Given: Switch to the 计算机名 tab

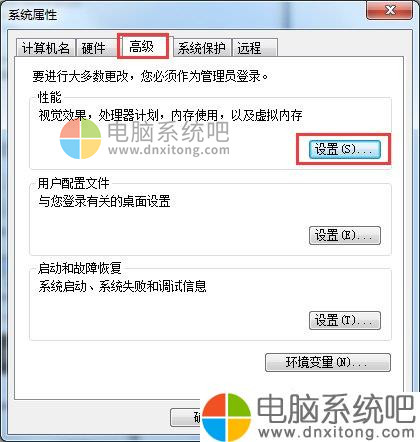Looking at the screenshot, I should (x=45, y=48).
